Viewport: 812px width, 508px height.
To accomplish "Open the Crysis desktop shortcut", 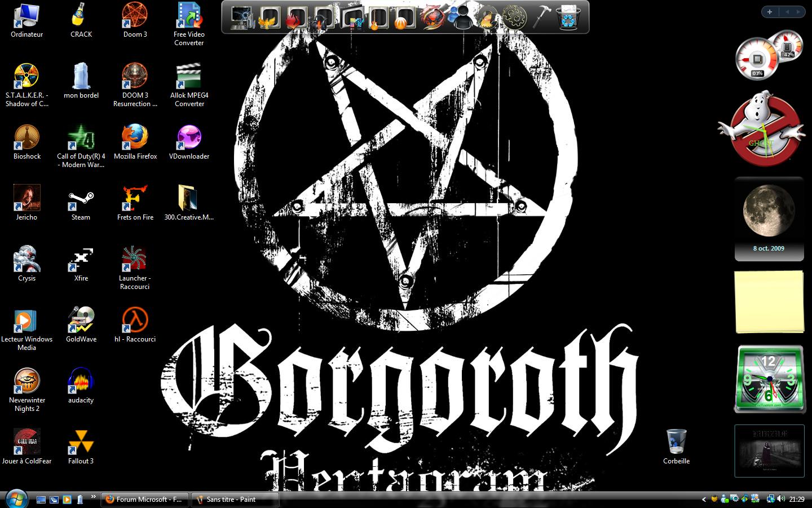I will 27,261.
